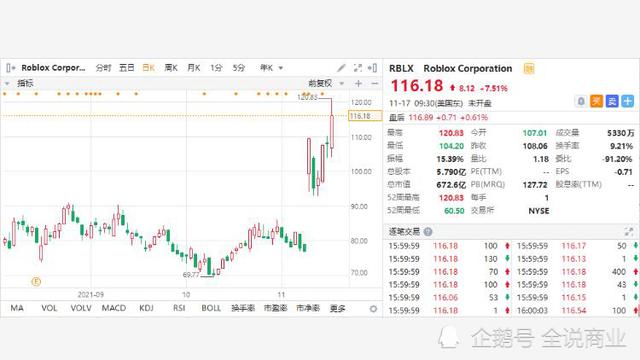Screen dimensions: 640x360
Task: Select the 月K monthly candlestick tab
Action: 194,68
